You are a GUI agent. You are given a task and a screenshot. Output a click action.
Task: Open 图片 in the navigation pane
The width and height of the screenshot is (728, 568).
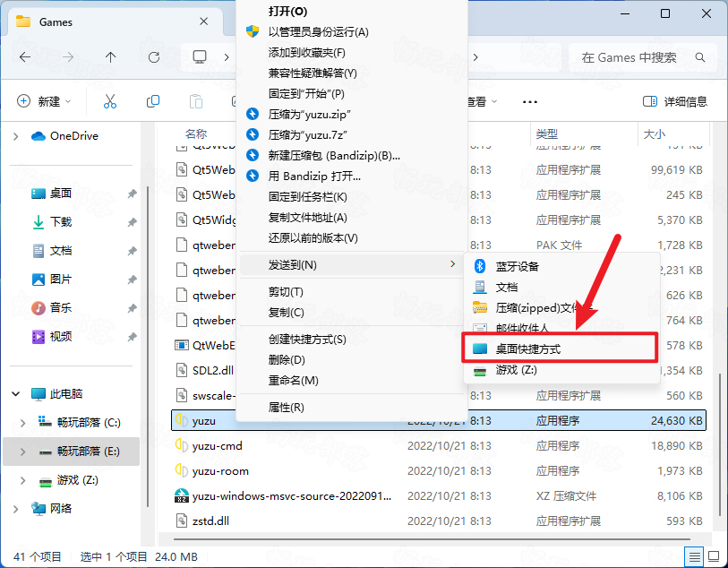click(x=61, y=280)
